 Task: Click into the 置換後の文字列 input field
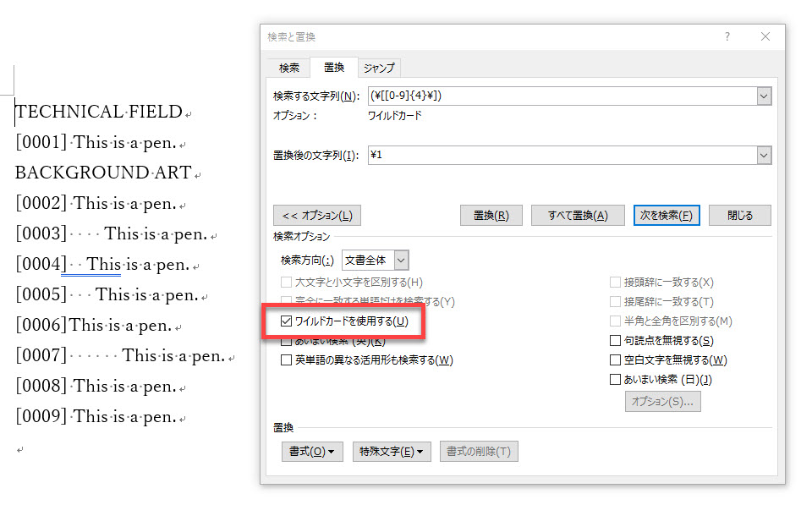562,156
